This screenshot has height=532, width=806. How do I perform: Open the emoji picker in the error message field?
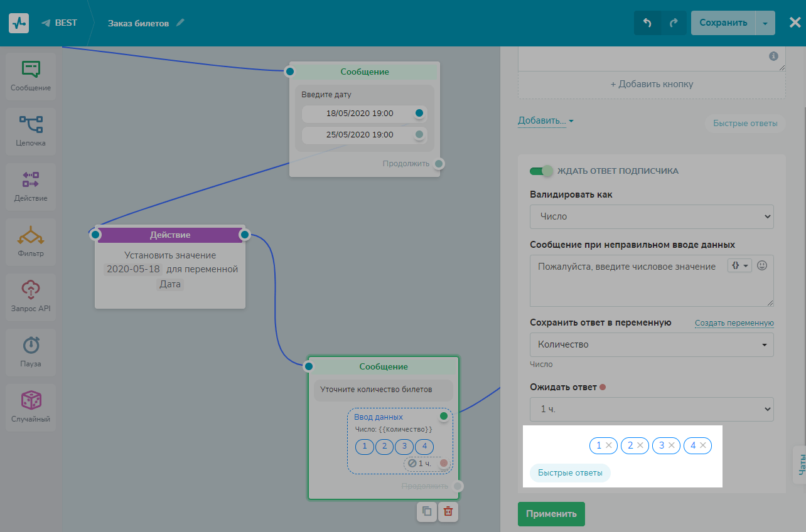(x=762, y=265)
